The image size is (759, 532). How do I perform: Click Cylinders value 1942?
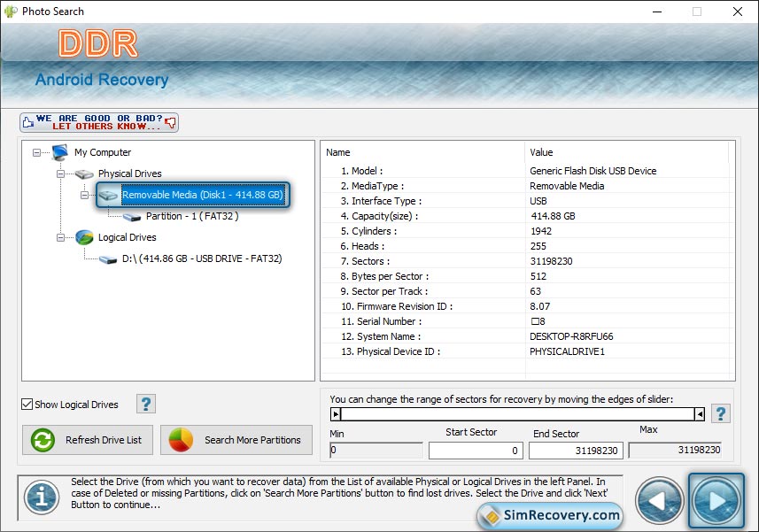(x=541, y=231)
